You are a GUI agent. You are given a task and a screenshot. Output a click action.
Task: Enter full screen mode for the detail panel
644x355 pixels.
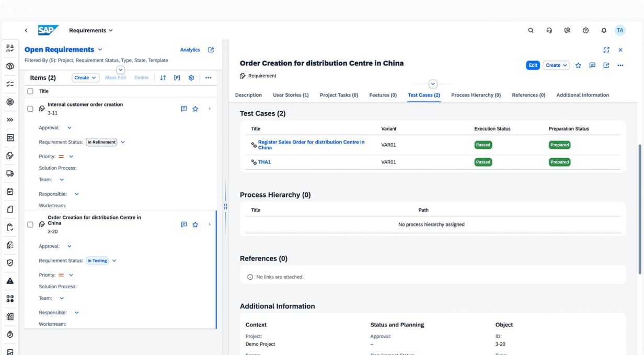tap(606, 50)
